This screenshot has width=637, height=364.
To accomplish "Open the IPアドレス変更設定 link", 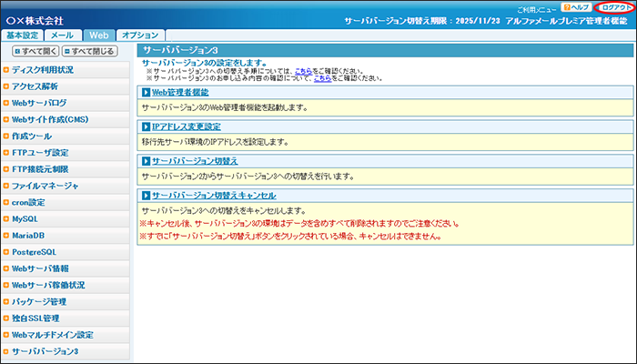I will click(x=187, y=126).
